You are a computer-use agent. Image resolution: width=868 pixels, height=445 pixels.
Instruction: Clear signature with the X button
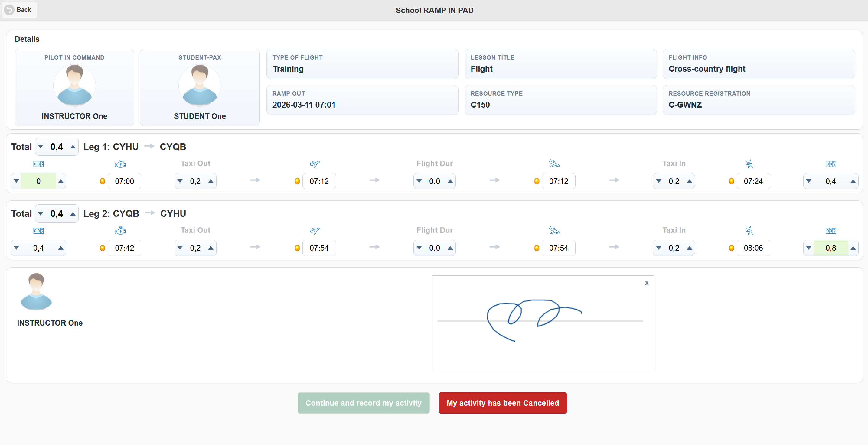tap(646, 283)
